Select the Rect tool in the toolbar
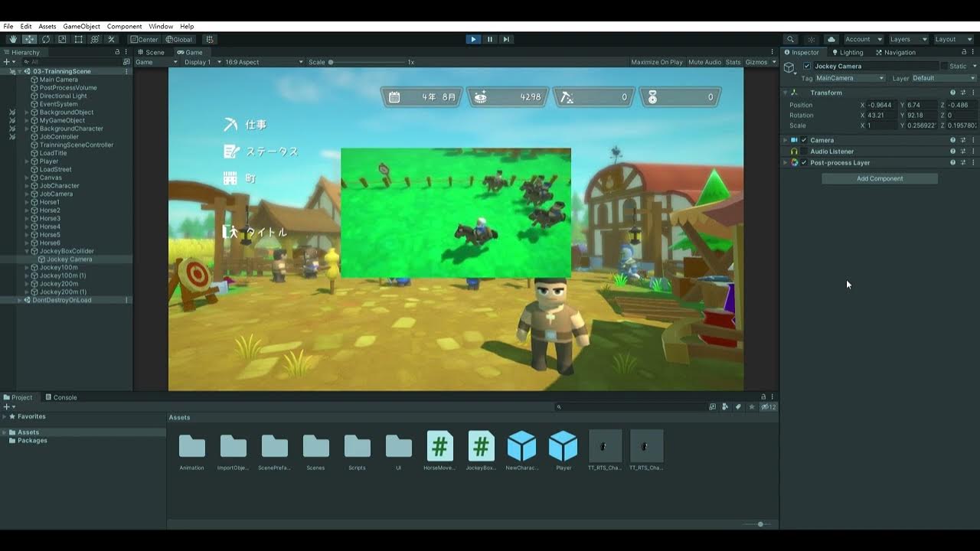 (x=78, y=39)
